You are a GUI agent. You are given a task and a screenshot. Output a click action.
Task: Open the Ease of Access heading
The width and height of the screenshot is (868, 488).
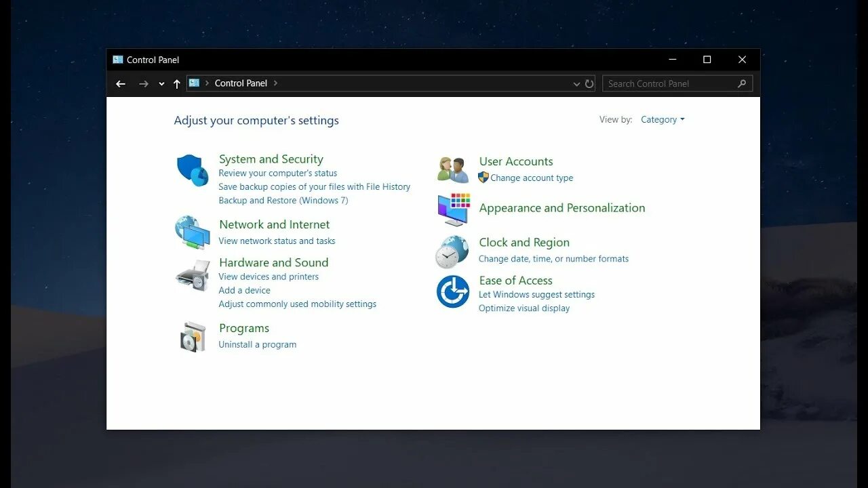coord(515,281)
